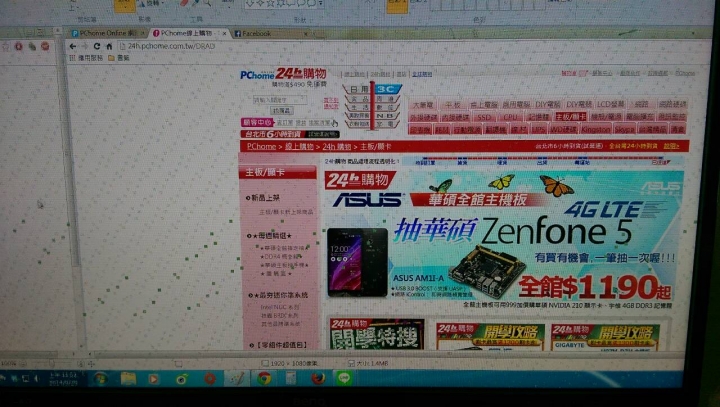Go to the browser home page

pyautogui.click(x=109, y=46)
